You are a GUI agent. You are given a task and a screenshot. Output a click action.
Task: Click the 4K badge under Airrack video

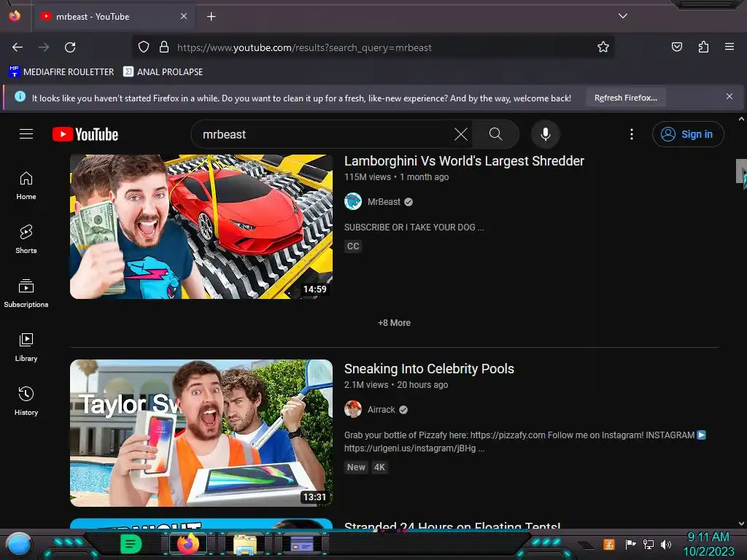[x=379, y=467]
